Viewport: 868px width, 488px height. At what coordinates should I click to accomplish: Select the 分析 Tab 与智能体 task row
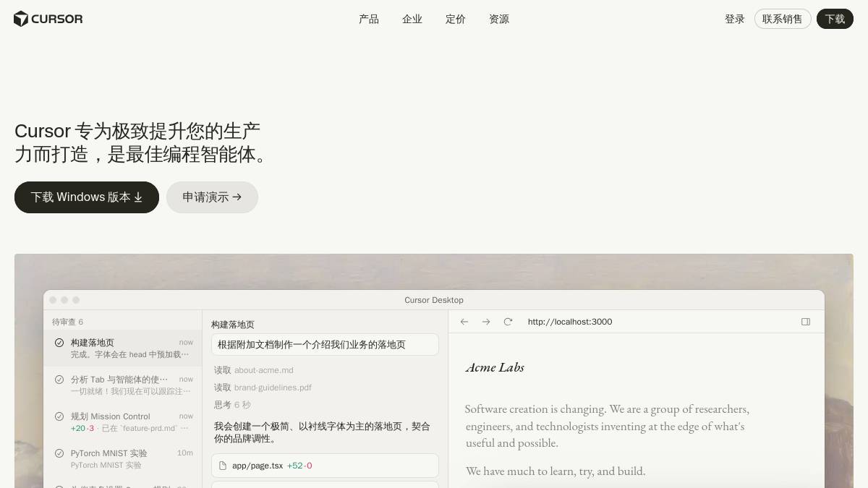coord(123,385)
